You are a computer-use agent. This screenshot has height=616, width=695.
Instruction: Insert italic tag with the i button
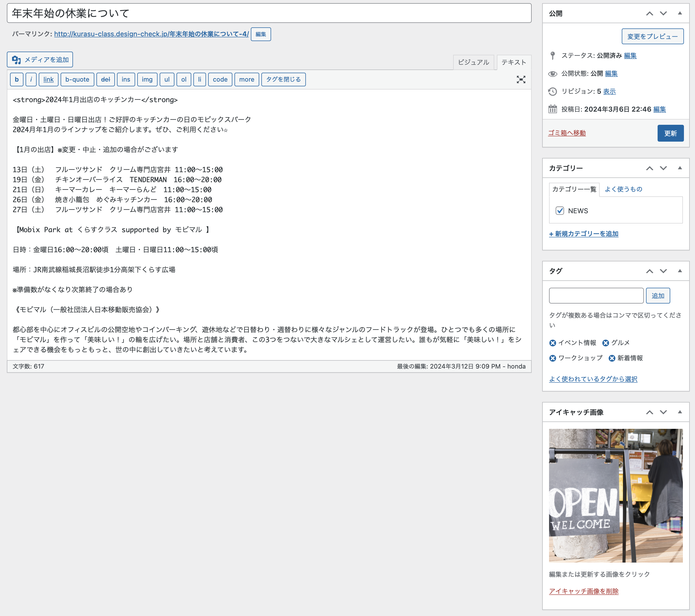(x=31, y=80)
